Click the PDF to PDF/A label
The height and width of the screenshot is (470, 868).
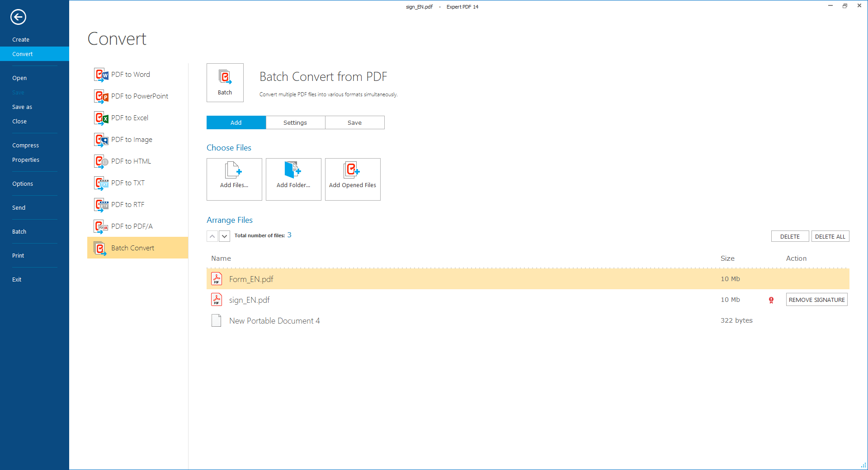point(132,226)
